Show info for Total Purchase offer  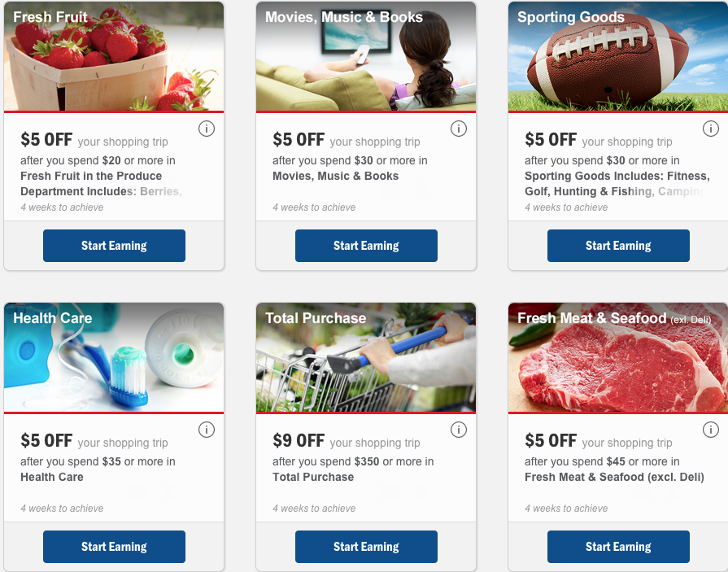459,430
